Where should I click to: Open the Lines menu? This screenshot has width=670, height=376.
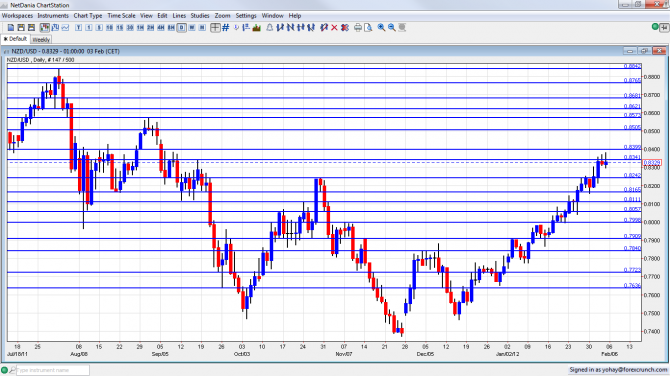tap(179, 16)
